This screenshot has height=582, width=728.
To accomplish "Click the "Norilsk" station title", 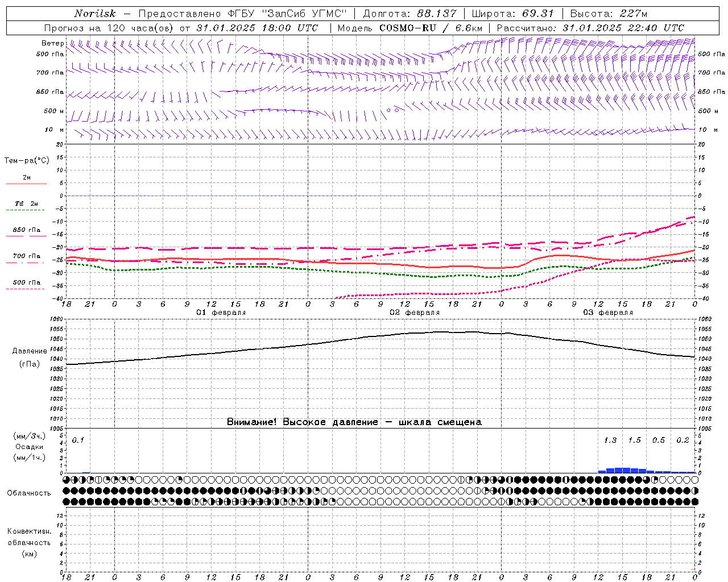I will point(95,14).
